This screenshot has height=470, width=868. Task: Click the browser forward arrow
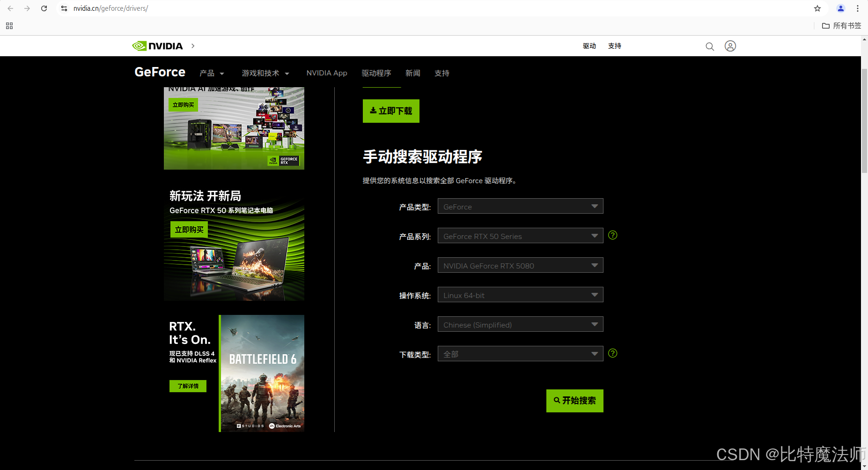(27, 8)
